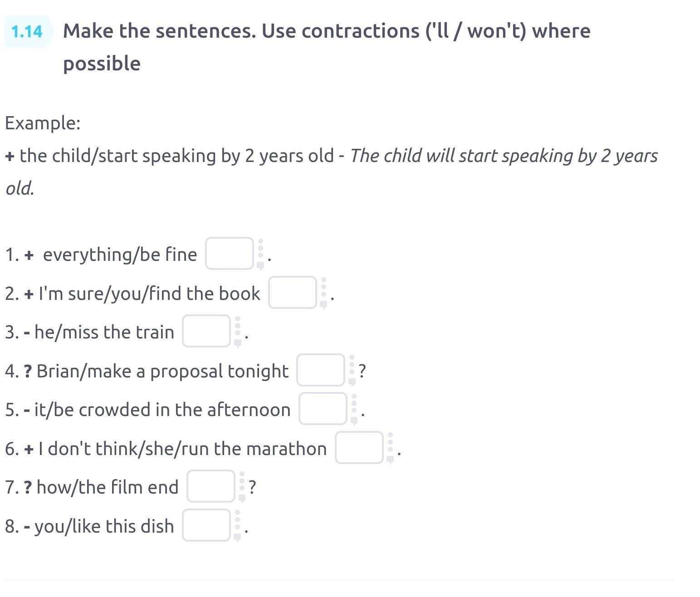The image size is (700, 597).
Task: Open the comment bubble for "it/be crowded" answer box
Action: click(x=354, y=421)
